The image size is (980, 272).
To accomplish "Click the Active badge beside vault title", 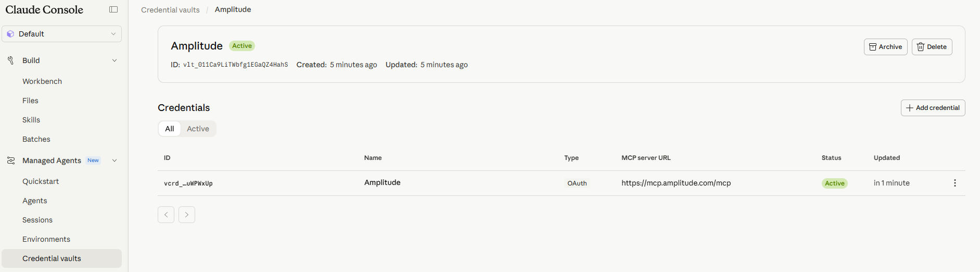I will [x=242, y=46].
